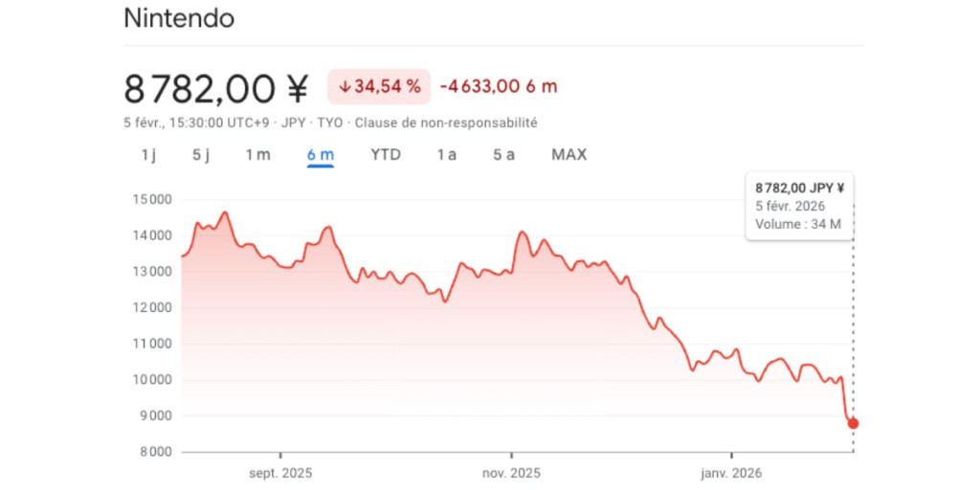Click the -4 633,00 6 m change value
980x490 pixels.
[498, 87]
